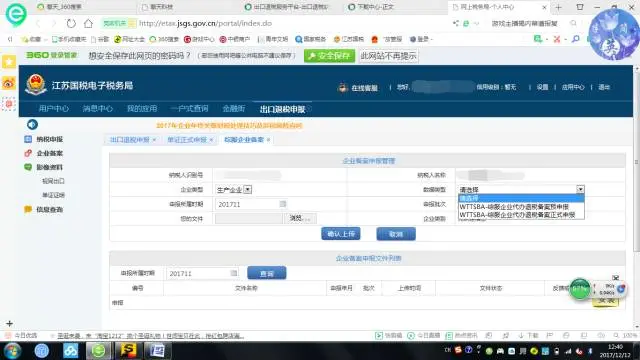The height and width of the screenshot is (360, 640).
Task: Select the 出口退税申报 navigation tab
Action: click(x=283, y=109)
